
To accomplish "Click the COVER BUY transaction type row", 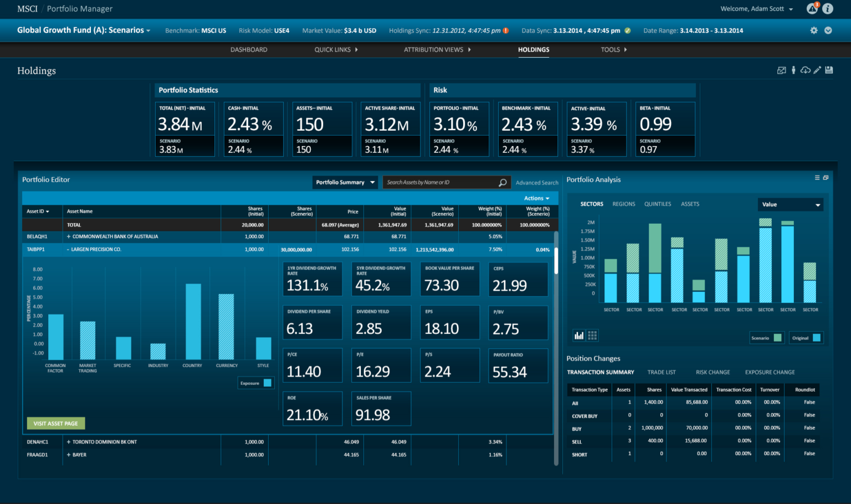I will tap(693, 415).
